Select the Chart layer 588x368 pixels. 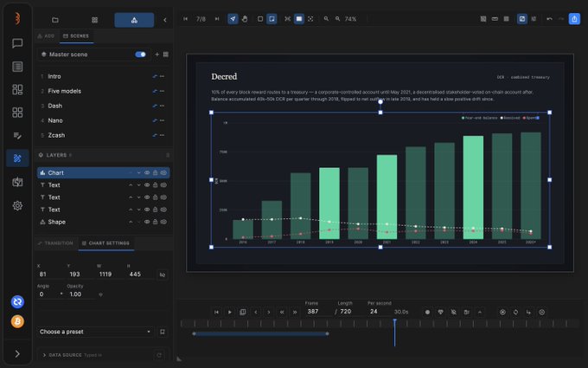103,172
